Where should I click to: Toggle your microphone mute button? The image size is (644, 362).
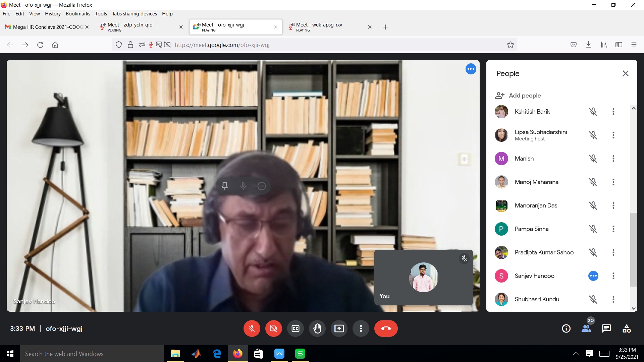(252, 328)
